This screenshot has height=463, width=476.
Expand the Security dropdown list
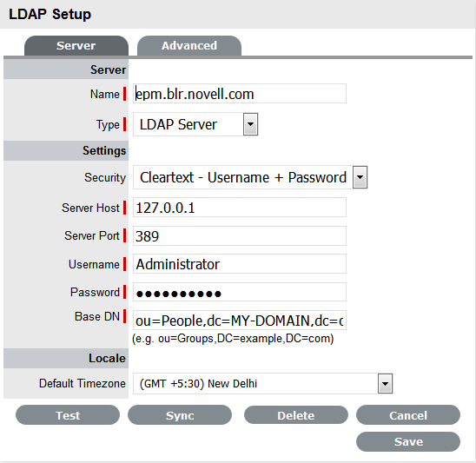250,177
